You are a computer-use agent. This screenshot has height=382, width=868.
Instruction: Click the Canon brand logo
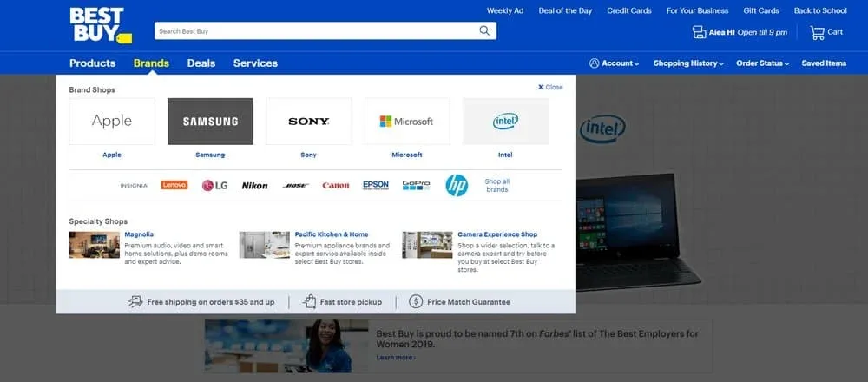(x=335, y=186)
